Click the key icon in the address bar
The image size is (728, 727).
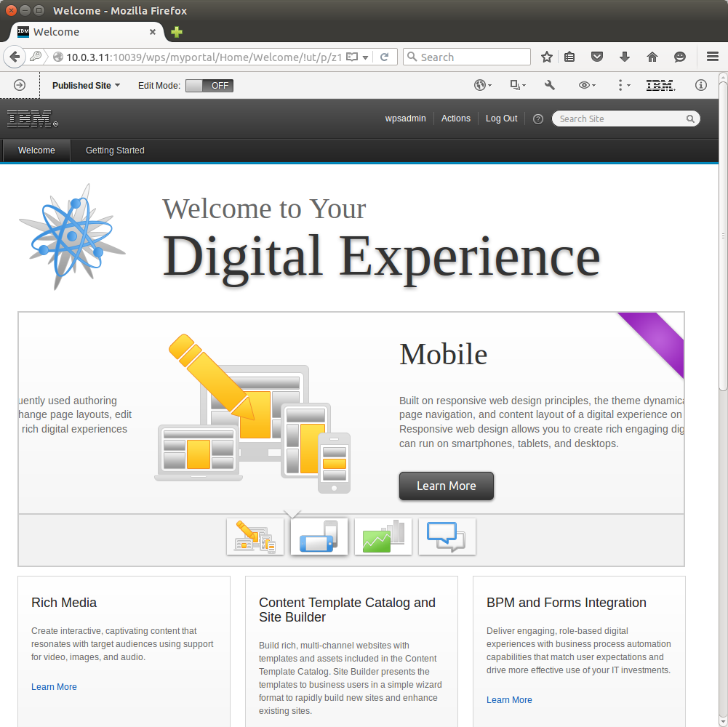[36, 57]
